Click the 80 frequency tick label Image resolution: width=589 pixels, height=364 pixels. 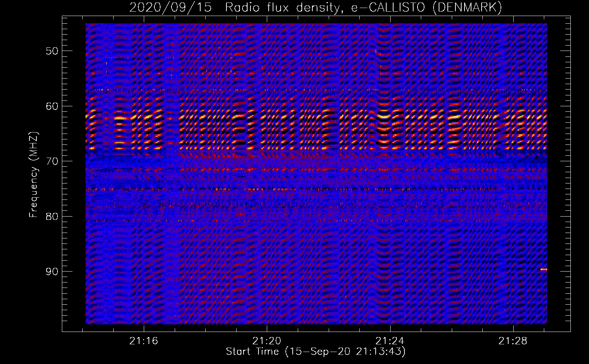point(52,216)
